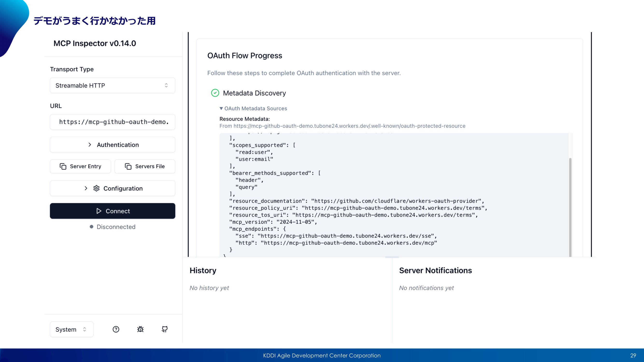Screen dimensions: 644x362
Task: Click the "bearer_methods_supported" key
Action: click(x=270, y=173)
